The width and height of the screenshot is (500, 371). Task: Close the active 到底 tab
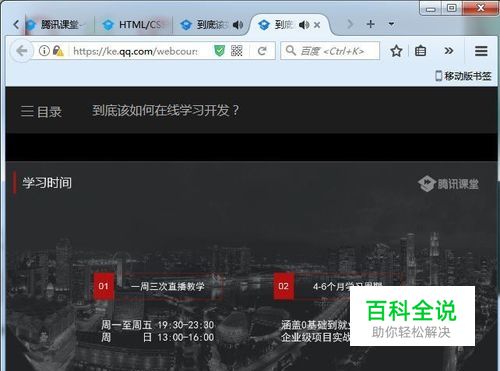click(317, 25)
